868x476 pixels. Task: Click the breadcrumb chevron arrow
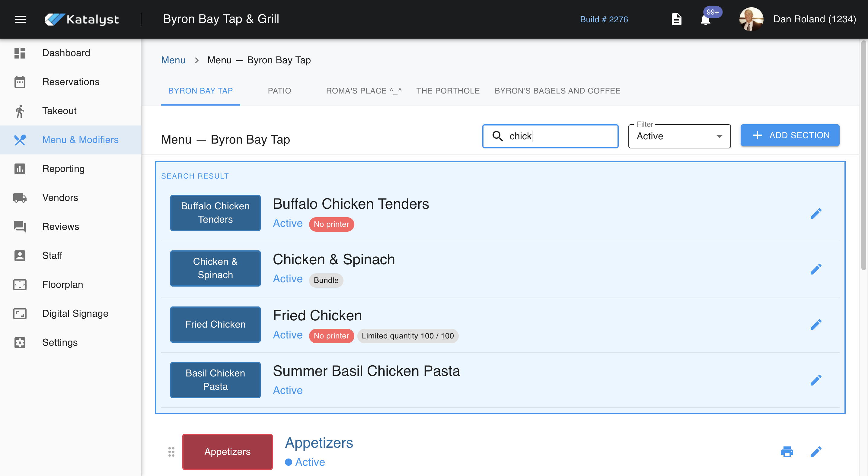click(x=196, y=60)
